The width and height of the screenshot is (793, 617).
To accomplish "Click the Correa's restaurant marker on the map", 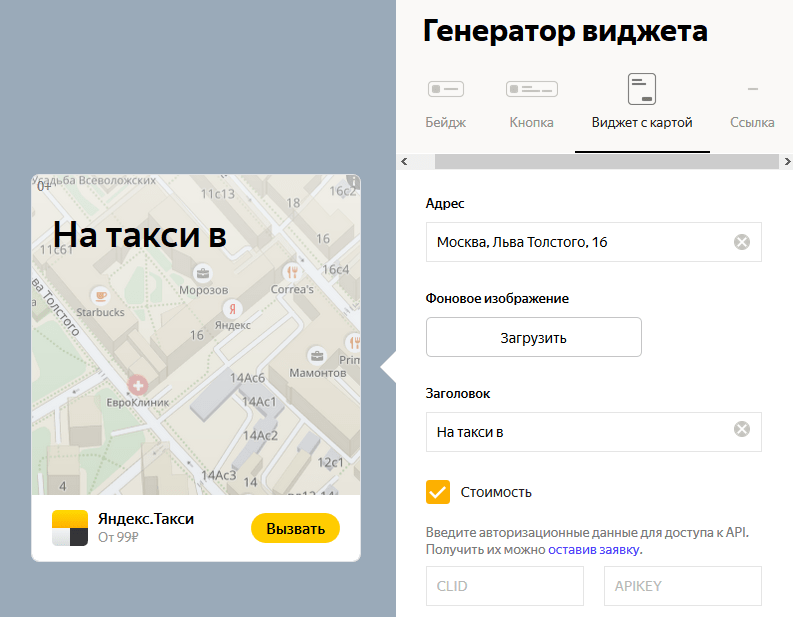I will pos(292,273).
